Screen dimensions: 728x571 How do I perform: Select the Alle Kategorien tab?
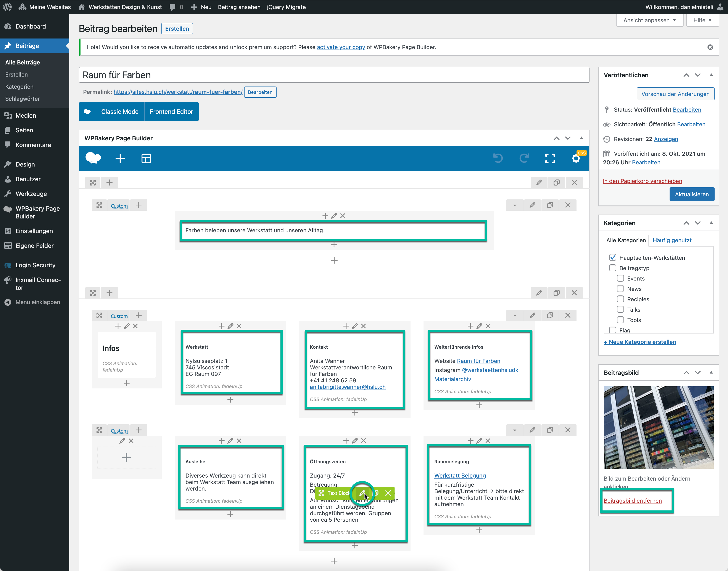coord(626,240)
